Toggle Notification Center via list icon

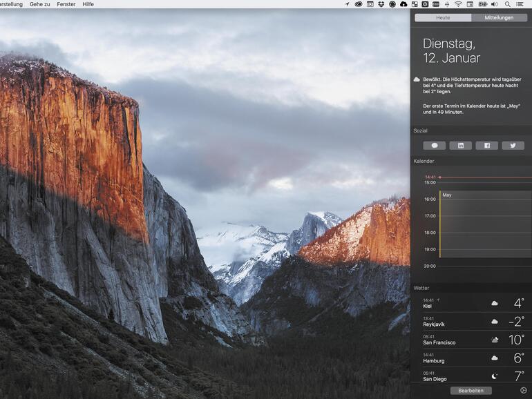coord(520,4)
